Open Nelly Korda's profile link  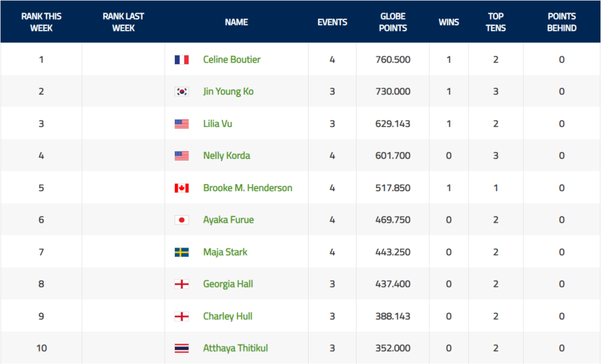coord(226,156)
